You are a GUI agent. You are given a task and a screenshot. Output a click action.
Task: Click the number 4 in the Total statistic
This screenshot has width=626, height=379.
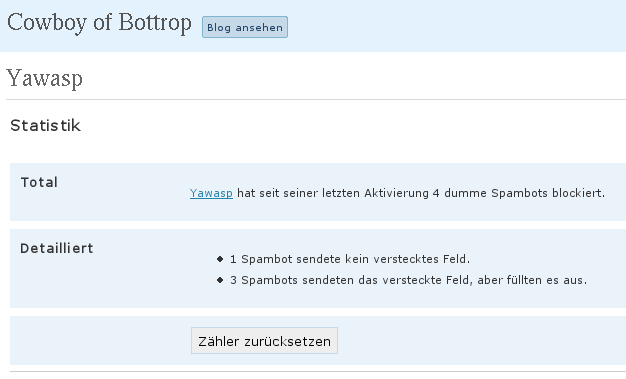click(x=436, y=193)
